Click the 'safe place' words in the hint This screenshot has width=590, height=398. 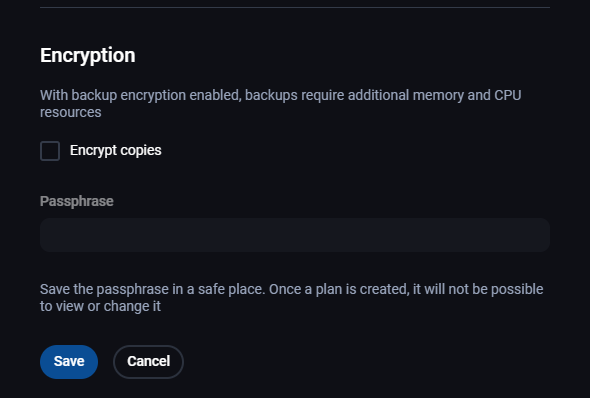pos(231,289)
